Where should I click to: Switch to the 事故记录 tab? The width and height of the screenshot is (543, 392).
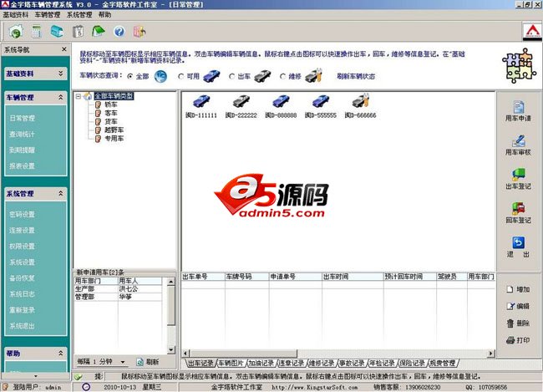tap(352, 364)
